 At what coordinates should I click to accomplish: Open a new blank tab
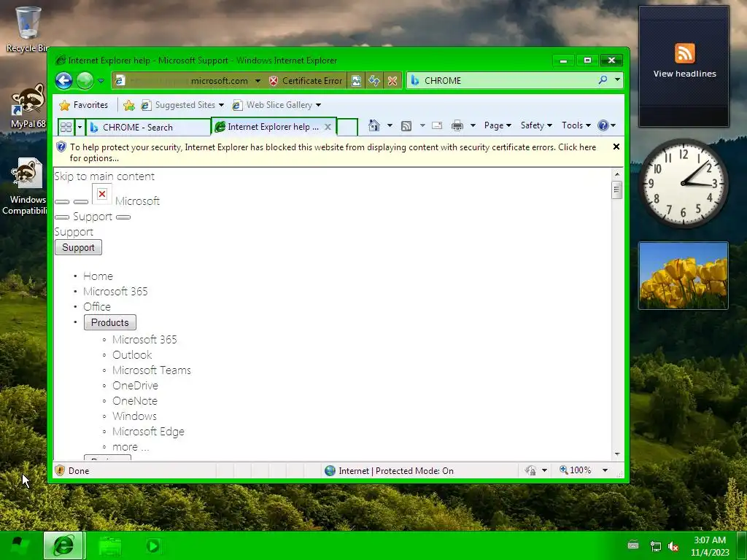point(347,127)
